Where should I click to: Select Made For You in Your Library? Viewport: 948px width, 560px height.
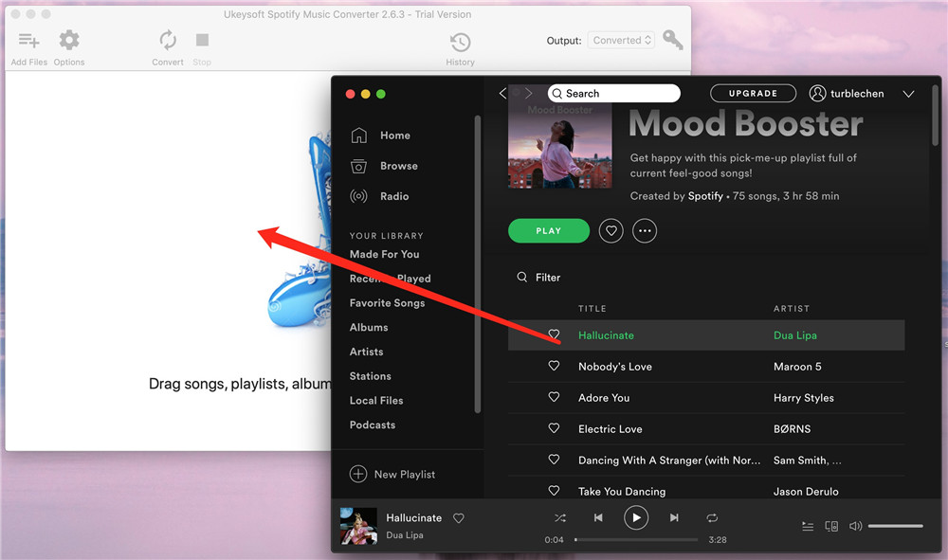[385, 254]
